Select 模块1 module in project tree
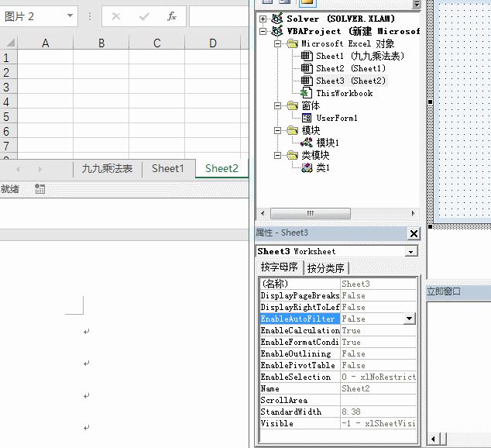Image resolution: width=491 pixels, height=448 pixels. click(328, 143)
